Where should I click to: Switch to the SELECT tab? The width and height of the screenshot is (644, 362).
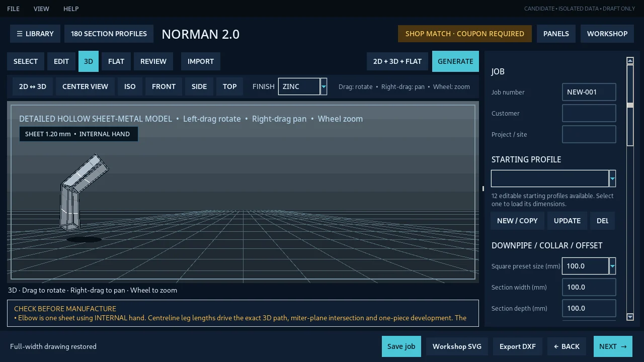point(26,61)
